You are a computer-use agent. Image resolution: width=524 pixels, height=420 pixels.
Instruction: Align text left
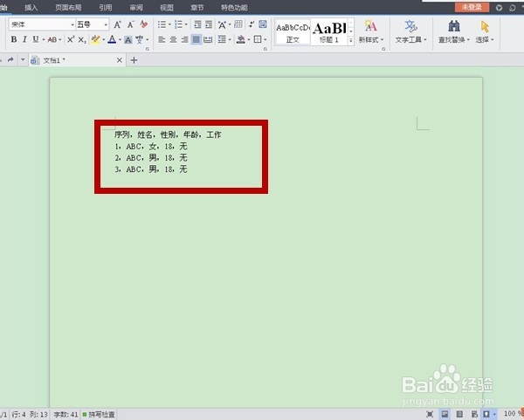162,40
